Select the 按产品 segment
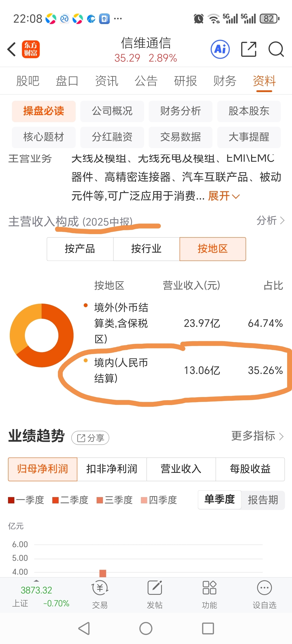This screenshot has width=292, height=644. pos(80,249)
